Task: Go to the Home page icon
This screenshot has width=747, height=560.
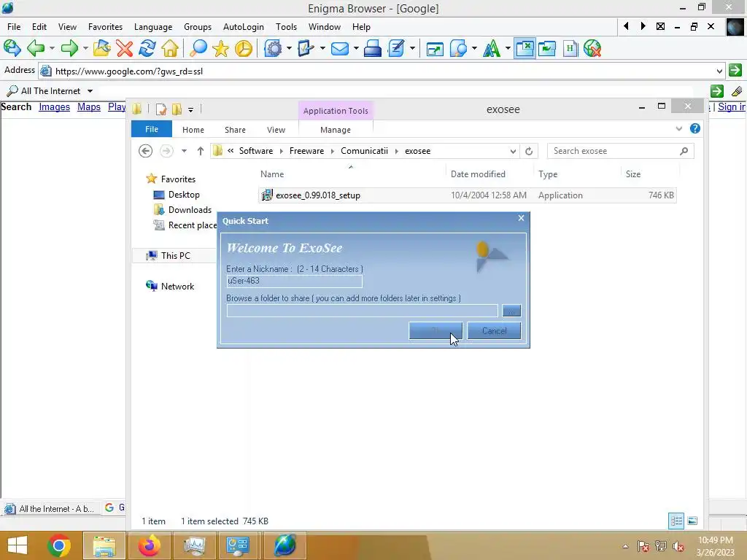Action: (170, 48)
